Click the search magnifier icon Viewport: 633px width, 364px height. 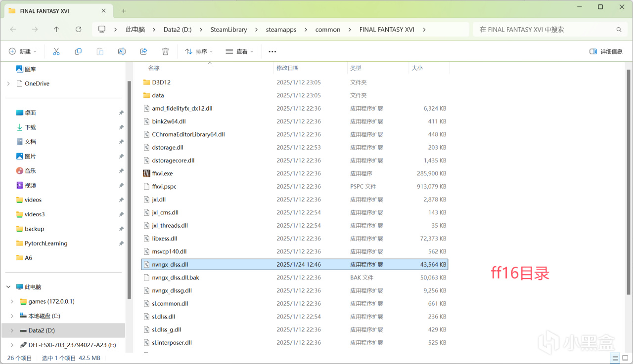[619, 30]
